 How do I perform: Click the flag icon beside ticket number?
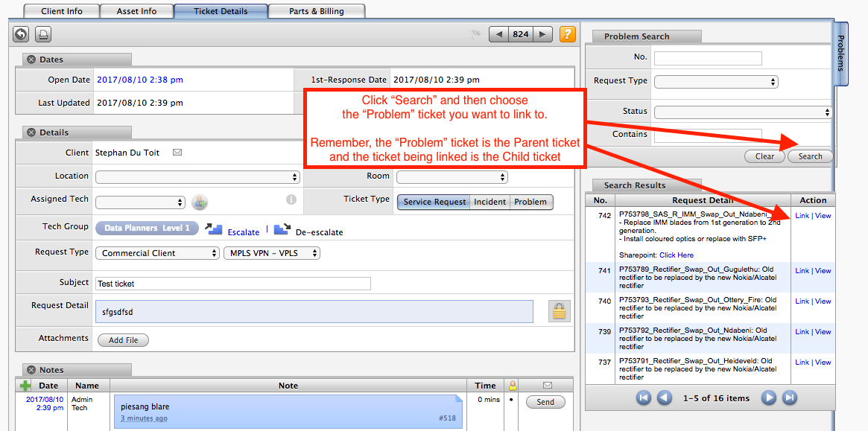(x=475, y=34)
